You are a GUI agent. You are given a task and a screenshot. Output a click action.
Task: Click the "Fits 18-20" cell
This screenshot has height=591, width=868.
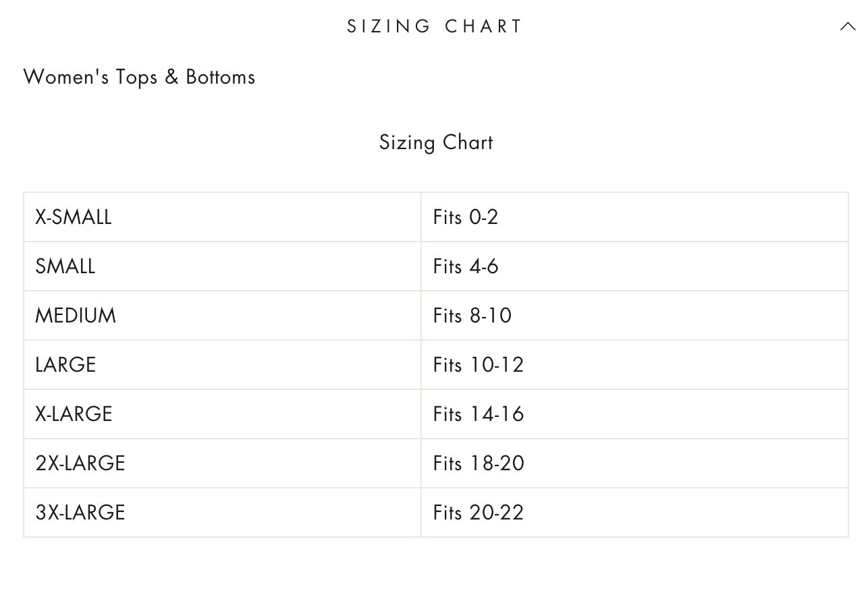[x=479, y=463]
